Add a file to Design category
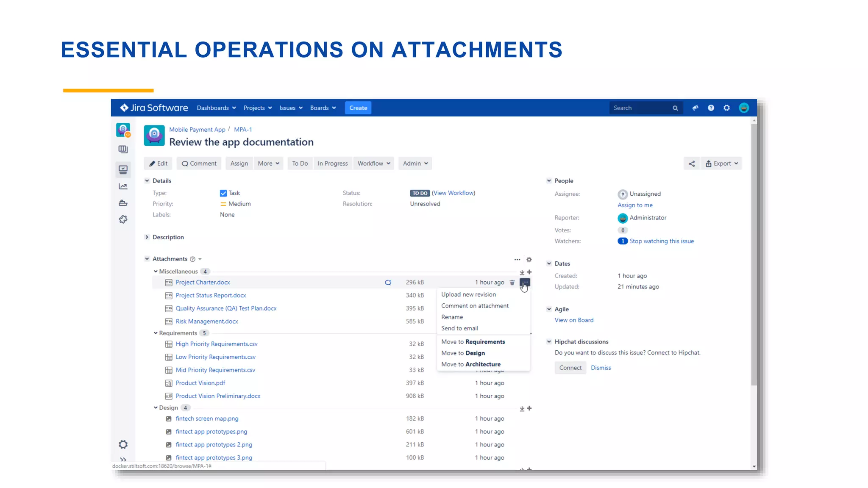This screenshot has width=868, height=488. (x=529, y=408)
